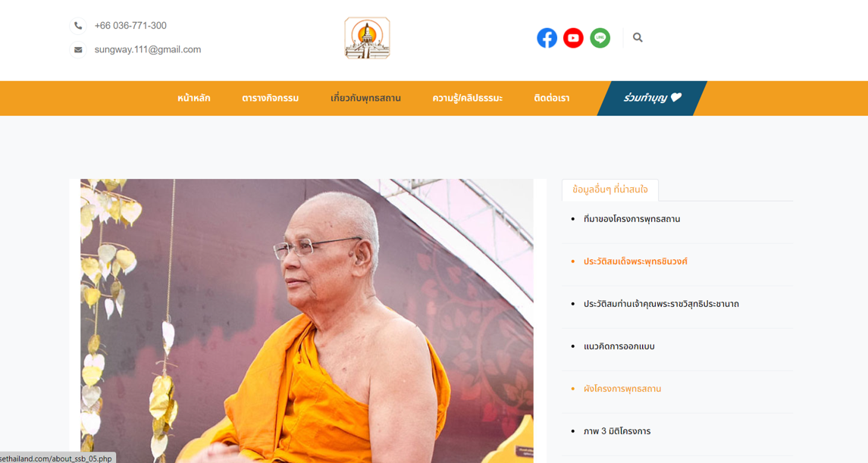868x463 pixels.
Task: Click the phone icon in header
Action: tap(78, 26)
